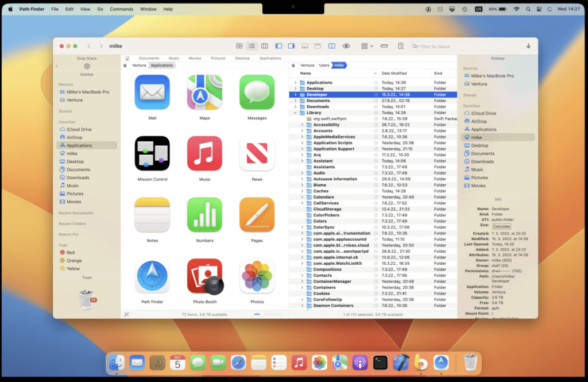This screenshot has height=382, width=588.
Task: Switch to column view in the toolbar
Action: [265, 46]
